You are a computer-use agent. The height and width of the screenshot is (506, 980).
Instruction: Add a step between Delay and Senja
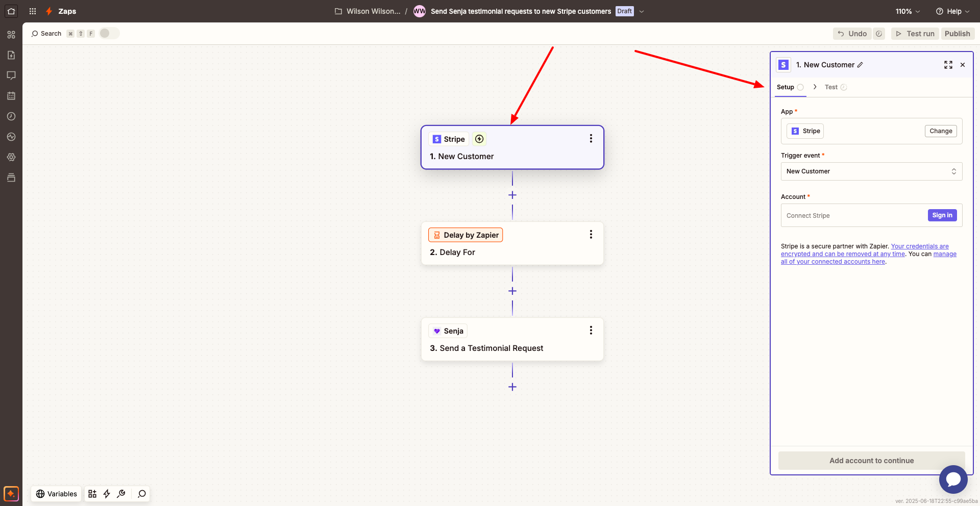pos(512,291)
